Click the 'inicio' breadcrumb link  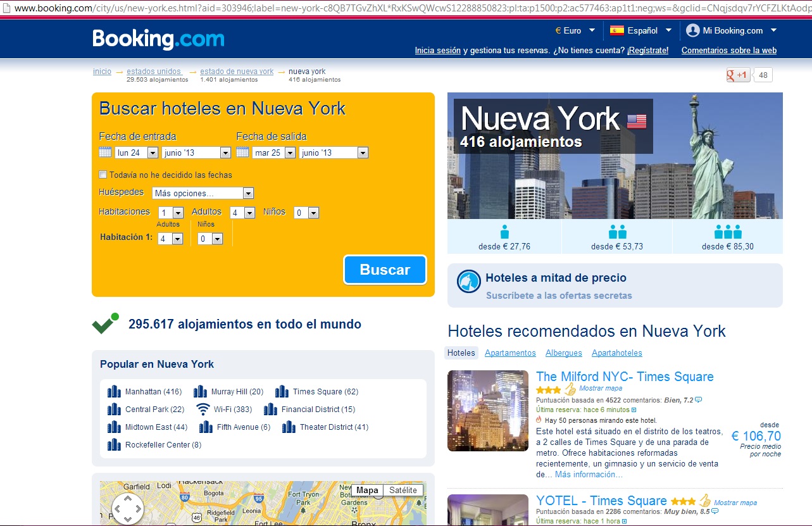pos(102,72)
